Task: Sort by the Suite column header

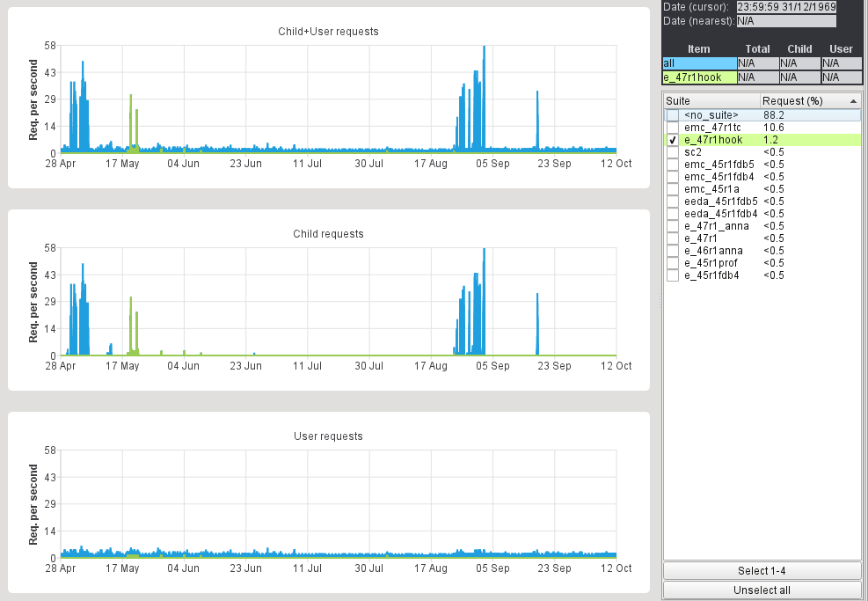Action: point(711,101)
